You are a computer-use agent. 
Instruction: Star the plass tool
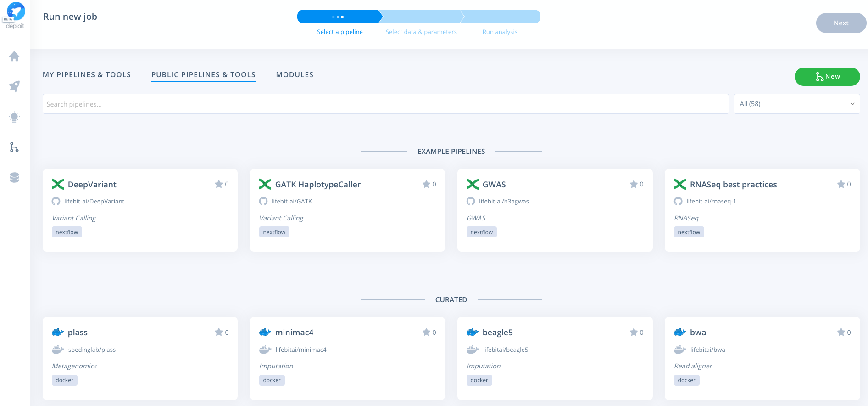pos(219,332)
